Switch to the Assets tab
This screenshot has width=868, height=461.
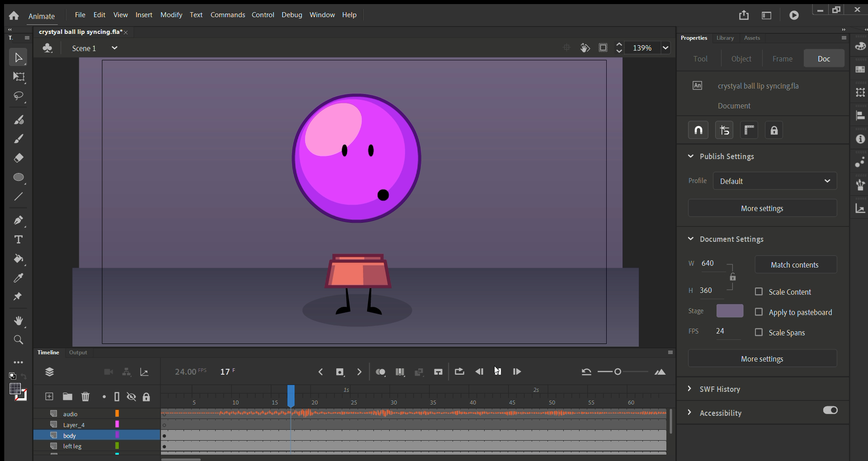[x=752, y=38]
